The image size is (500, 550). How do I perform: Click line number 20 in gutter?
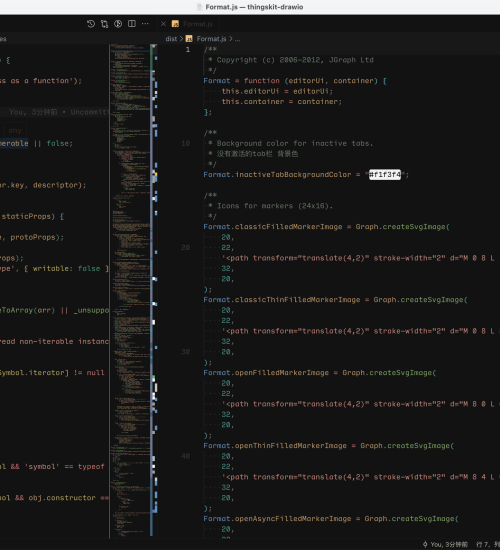(x=186, y=248)
